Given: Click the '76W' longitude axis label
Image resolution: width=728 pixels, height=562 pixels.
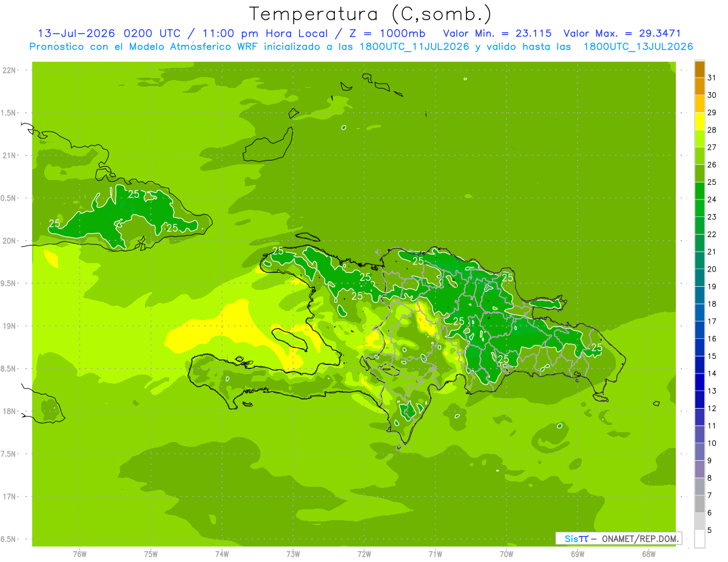Looking at the screenshot, I should (79, 554).
